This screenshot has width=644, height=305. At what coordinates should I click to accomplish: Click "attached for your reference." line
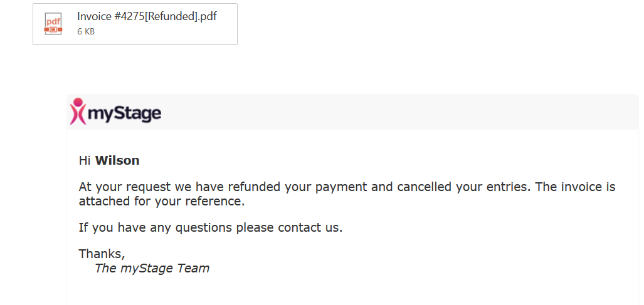click(162, 202)
